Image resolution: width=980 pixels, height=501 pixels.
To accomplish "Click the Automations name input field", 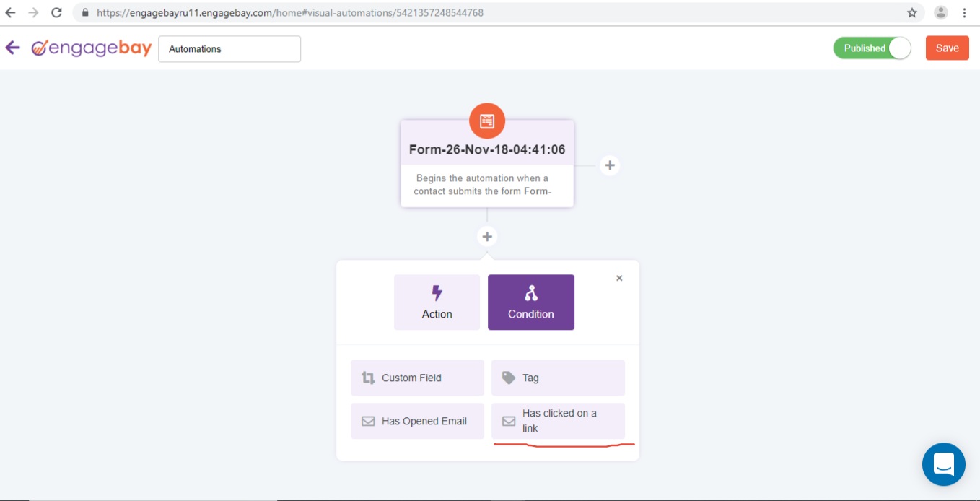I will pos(229,49).
